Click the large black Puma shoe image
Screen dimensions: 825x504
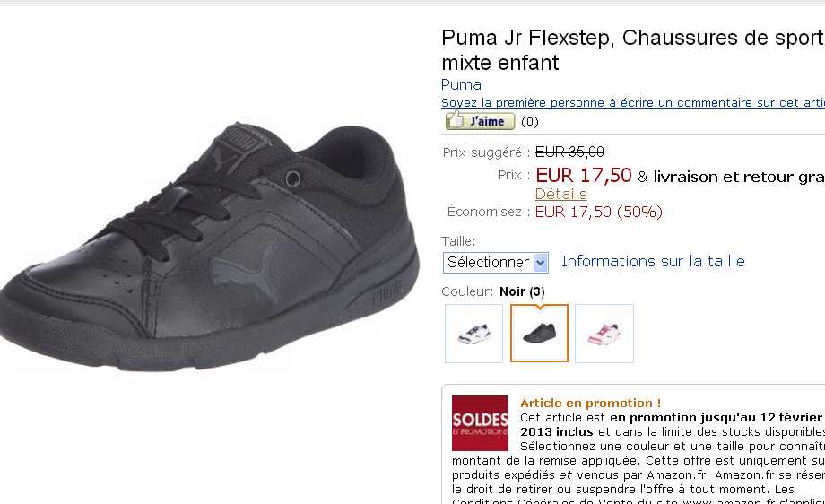(210, 248)
